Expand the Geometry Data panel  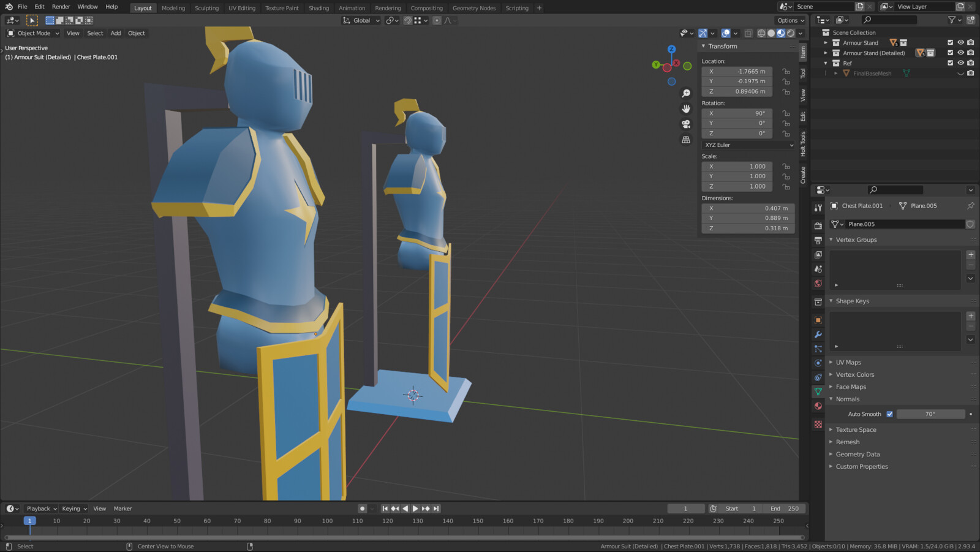click(858, 454)
